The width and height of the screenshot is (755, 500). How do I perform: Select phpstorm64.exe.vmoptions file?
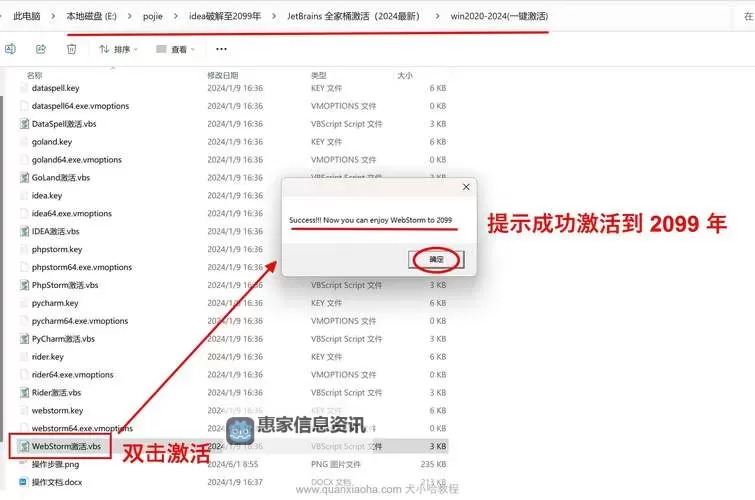[x=82, y=267]
